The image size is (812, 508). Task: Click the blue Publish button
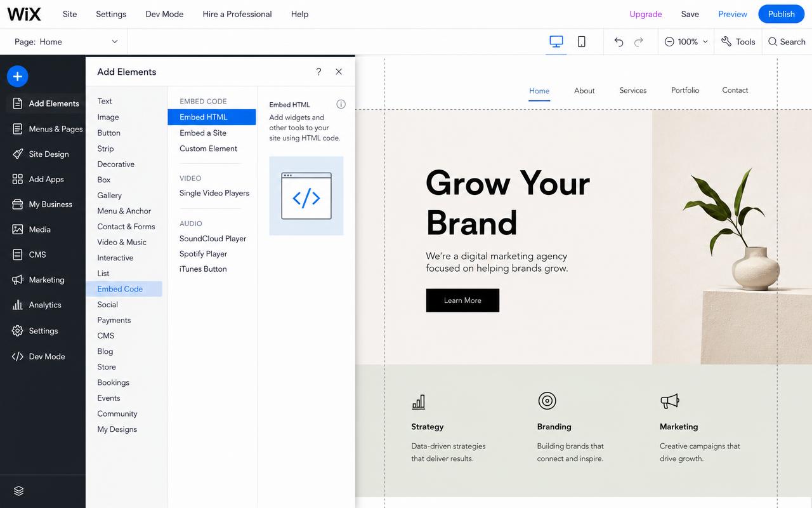[782, 14]
